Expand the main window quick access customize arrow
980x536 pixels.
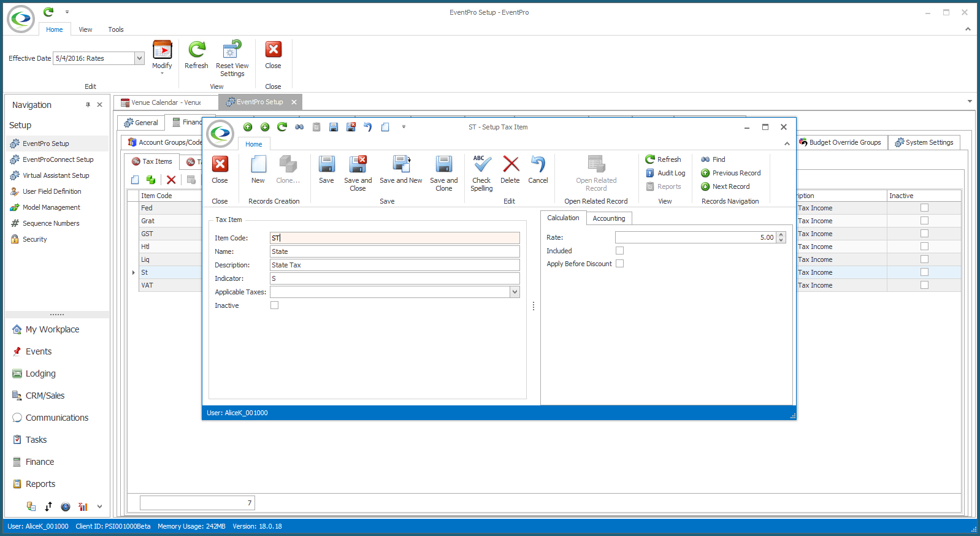67,12
